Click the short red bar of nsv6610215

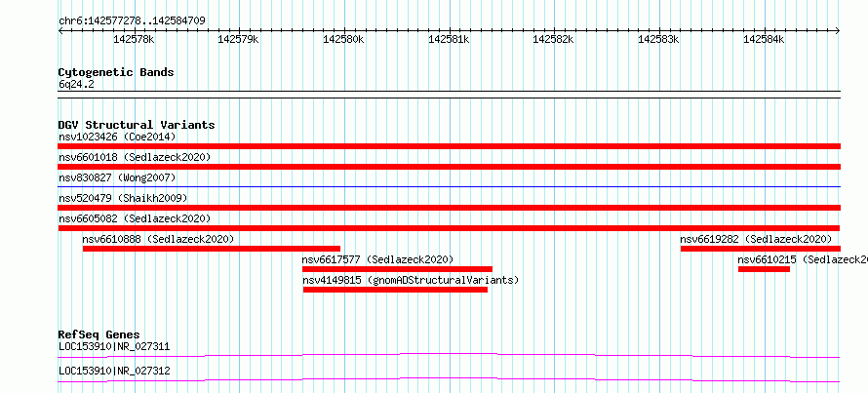click(x=764, y=269)
